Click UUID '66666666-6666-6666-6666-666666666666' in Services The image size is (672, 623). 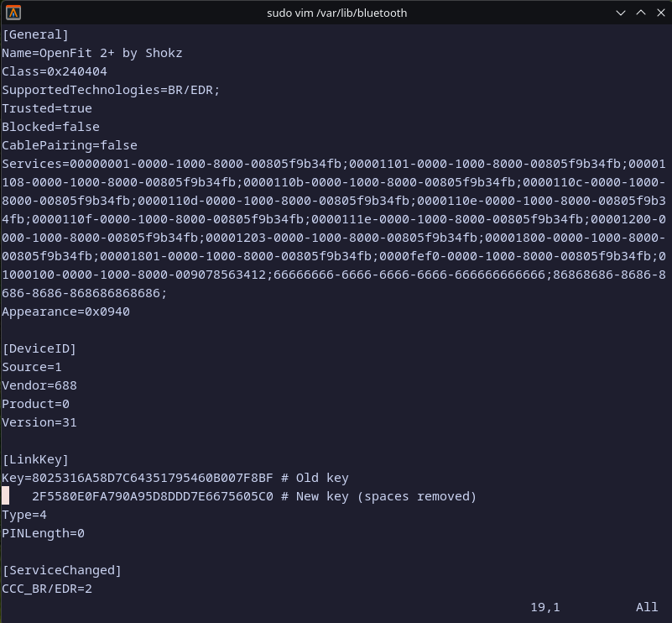click(x=409, y=275)
